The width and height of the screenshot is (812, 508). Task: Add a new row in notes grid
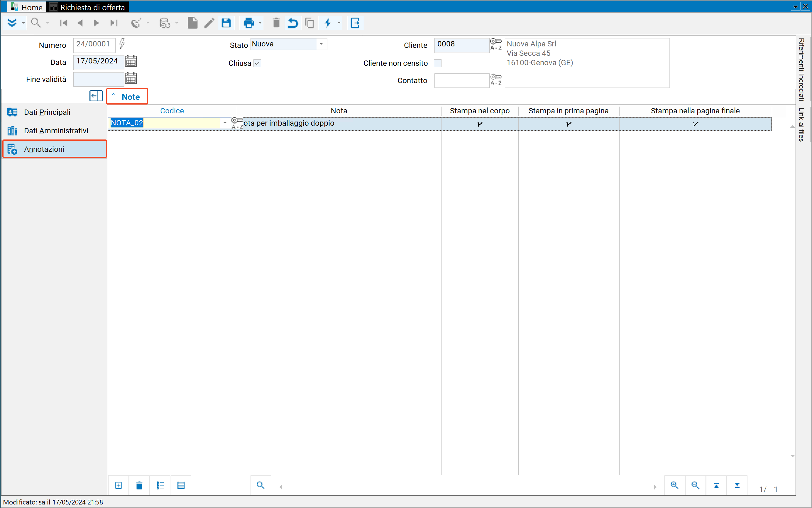click(x=119, y=485)
